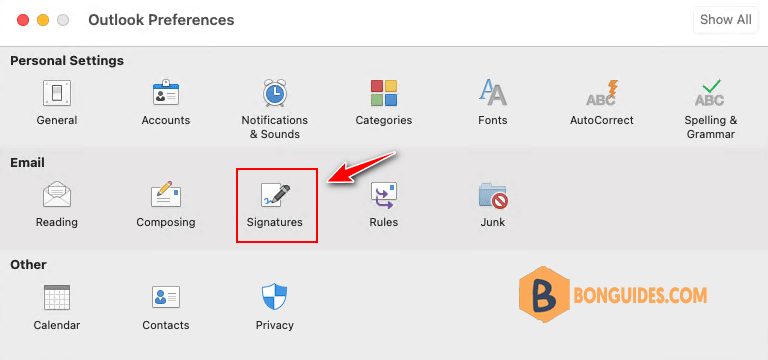Open the Composing preferences icon
Image resolution: width=768 pixels, height=360 pixels.
pyautogui.click(x=166, y=195)
